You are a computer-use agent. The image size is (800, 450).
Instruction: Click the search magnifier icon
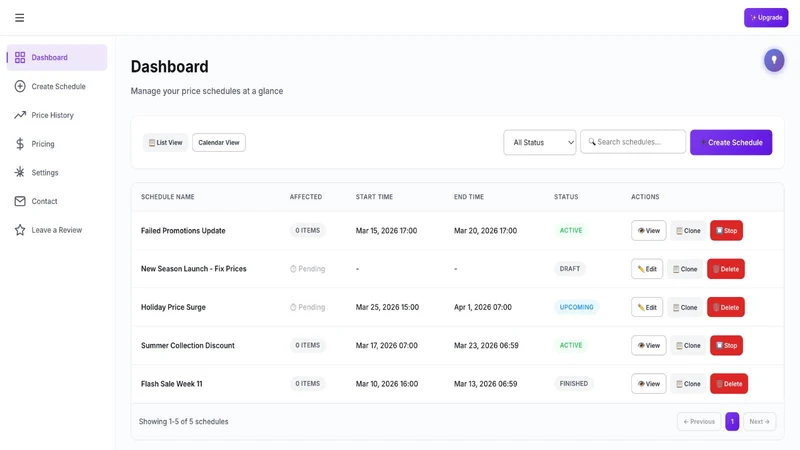pos(592,142)
